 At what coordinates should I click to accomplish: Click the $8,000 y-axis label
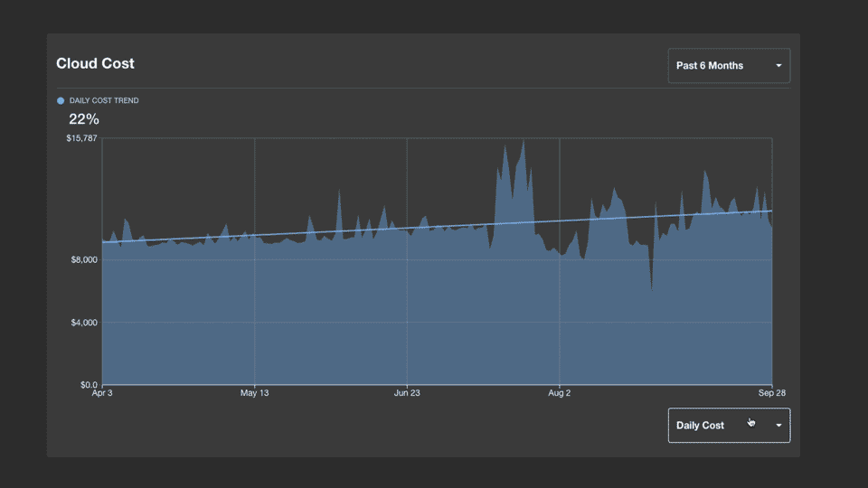pos(84,260)
